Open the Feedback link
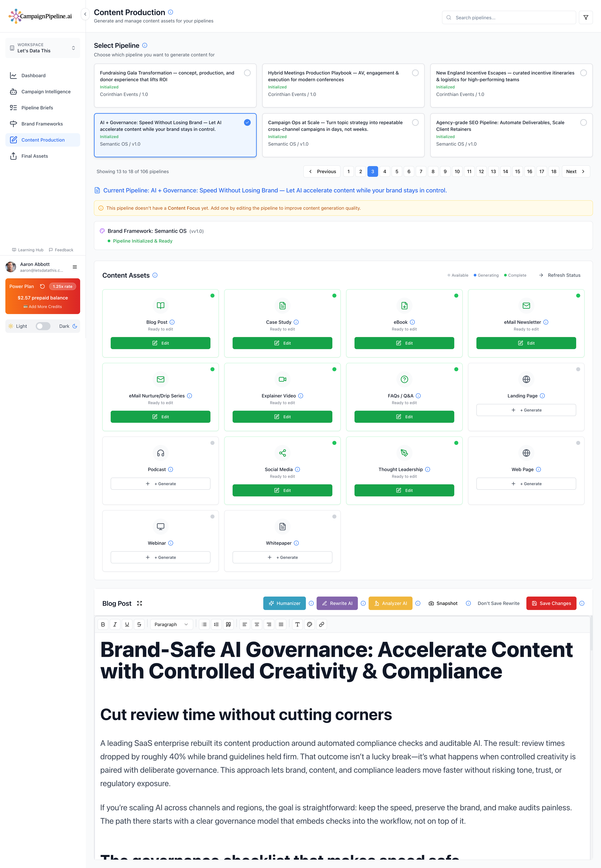The width and height of the screenshot is (601, 868). [x=61, y=250]
